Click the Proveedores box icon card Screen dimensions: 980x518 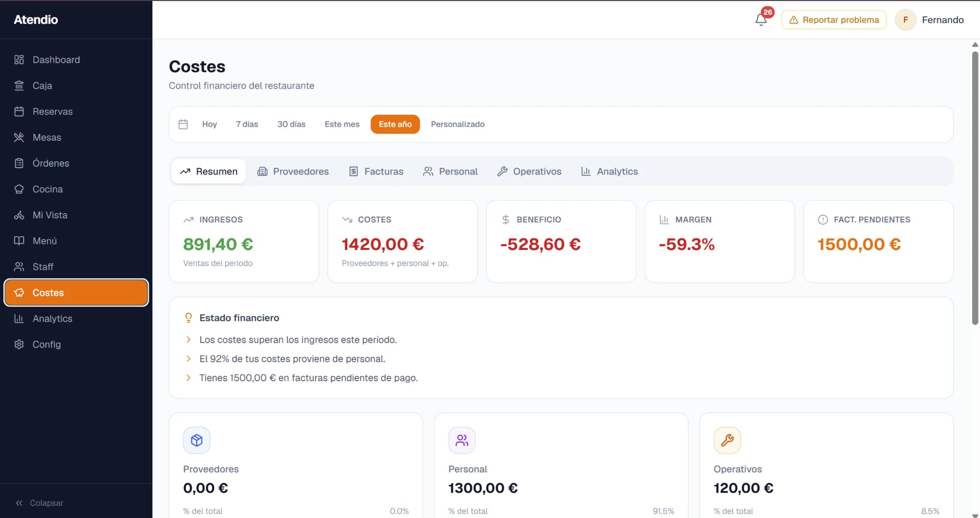[x=197, y=440]
